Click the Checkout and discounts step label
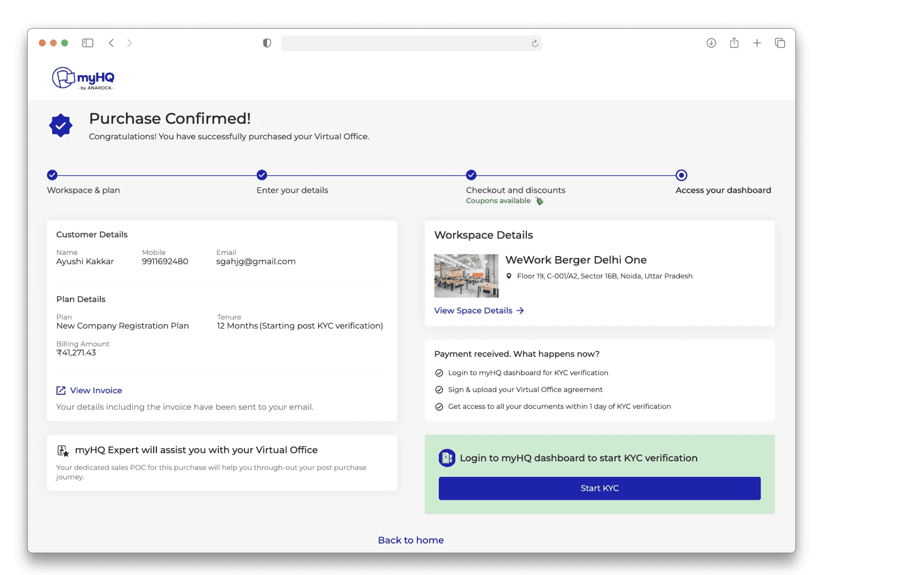Screen dimensions: 924x575 [515, 190]
